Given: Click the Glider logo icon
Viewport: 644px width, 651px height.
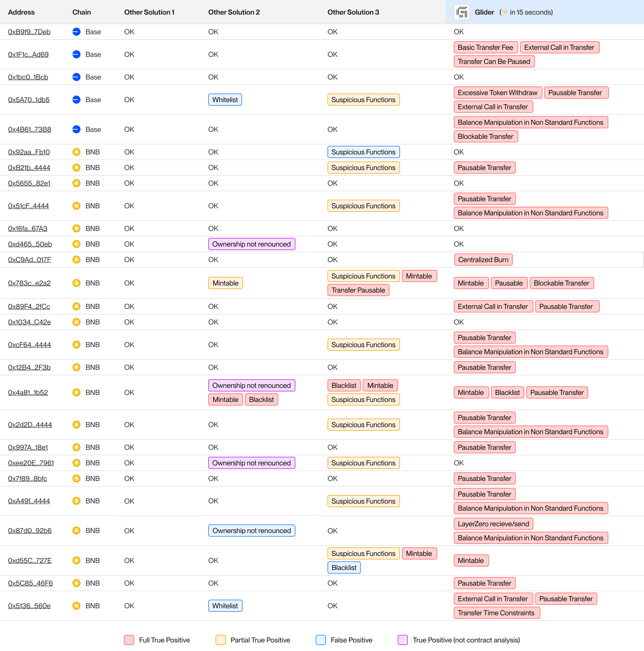Looking at the screenshot, I should tap(462, 12).
